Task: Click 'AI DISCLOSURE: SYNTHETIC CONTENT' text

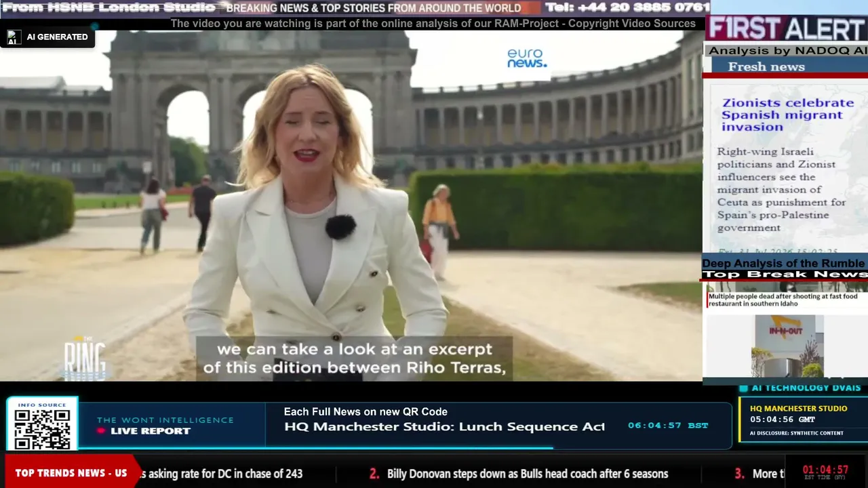Action: click(797, 433)
